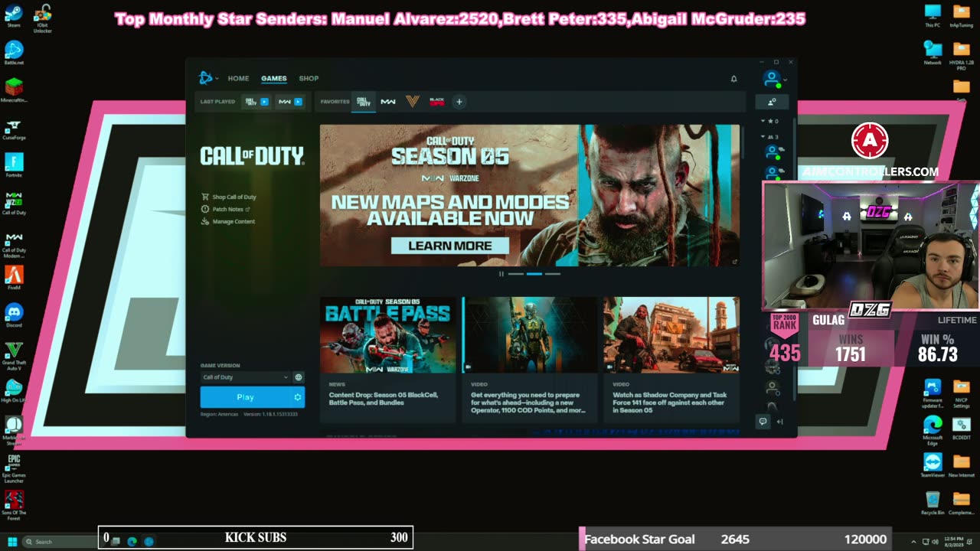
Task: Jump to the third carousel slide indicator
Action: click(553, 273)
